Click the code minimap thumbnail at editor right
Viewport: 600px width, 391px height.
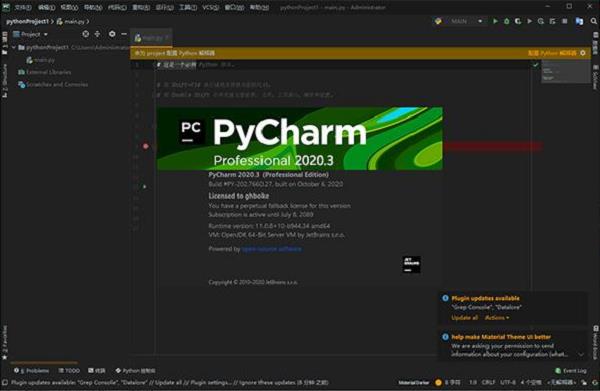pos(566,72)
